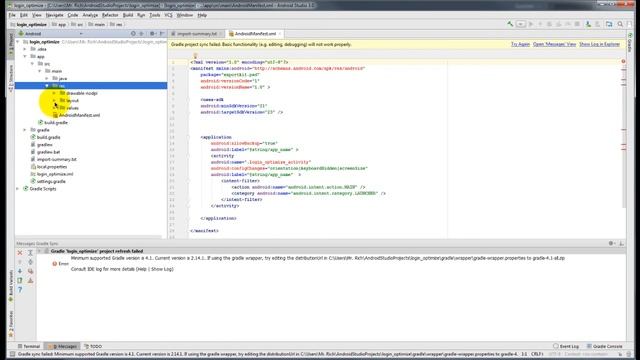This screenshot has width=640, height=360.
Task: Open the Gradle Console button
Action: [x=604, y=346]
